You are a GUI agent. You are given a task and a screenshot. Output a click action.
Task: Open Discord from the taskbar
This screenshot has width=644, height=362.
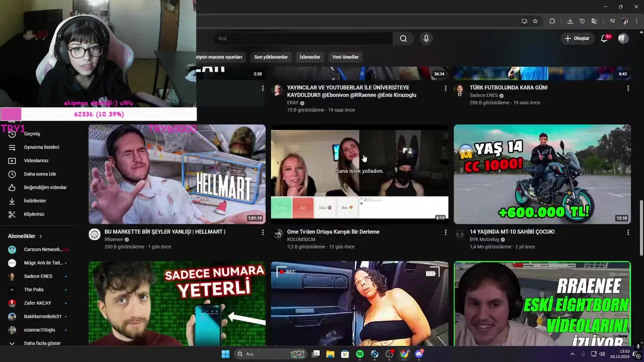tap(419, 354)
